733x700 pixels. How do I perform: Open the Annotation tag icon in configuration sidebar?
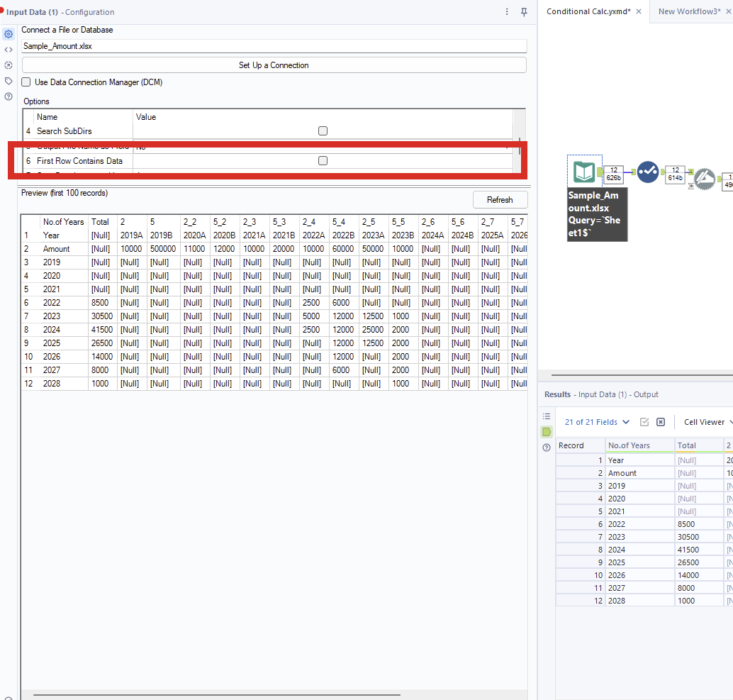pyautogui.click(x=9, y=81)
